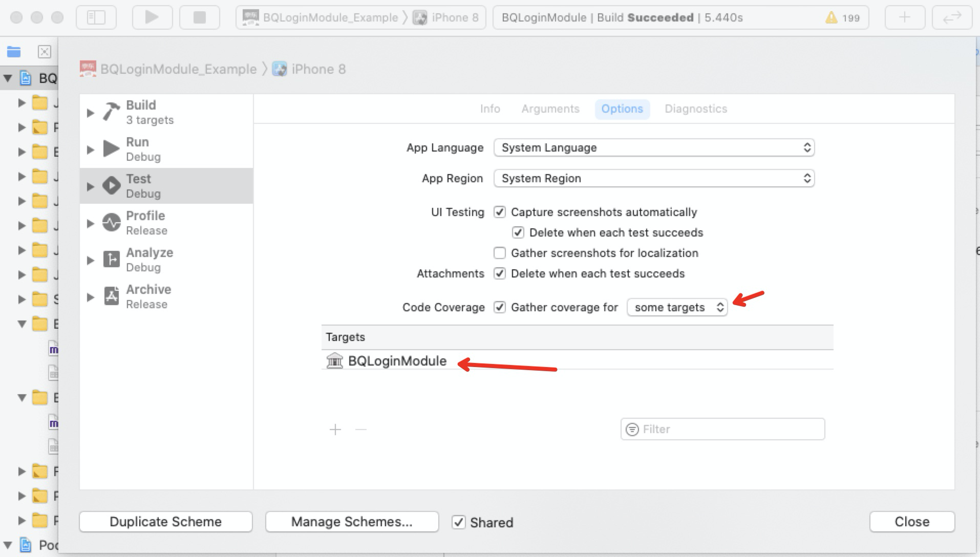Viewport: 980px width, 557px height.
Task: Select the Profile action instrument icon
Action: (111, 222)
